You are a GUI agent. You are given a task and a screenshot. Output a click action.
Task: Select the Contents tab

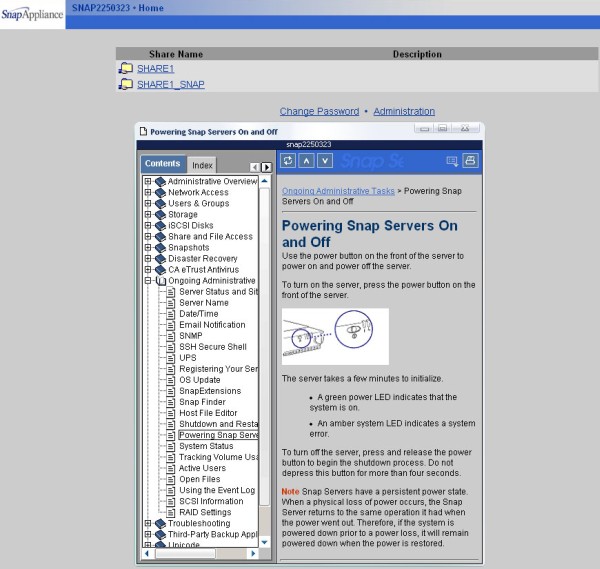[162, 164]
